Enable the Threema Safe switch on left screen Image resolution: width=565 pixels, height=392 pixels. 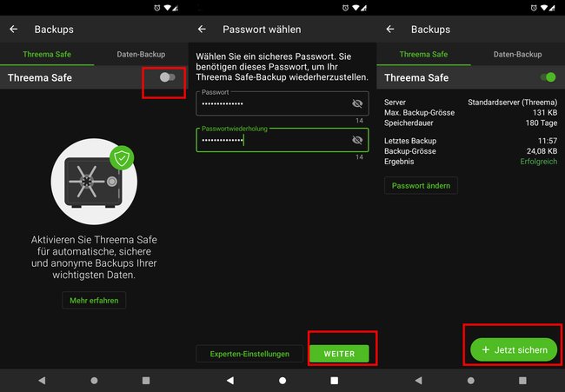click(167, 77)
